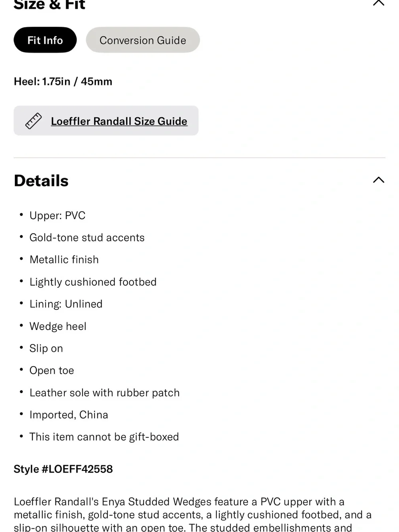Click the Details heading
Viewport: 399px width, 532px height.
click(41, 180)
